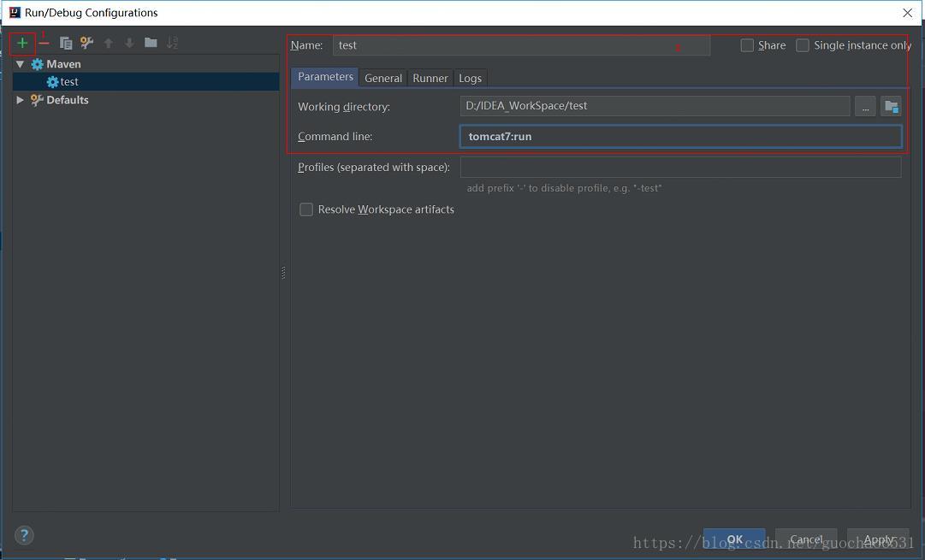The width and height of the screenshot is (925, 560).
Task: Click the Cancel button
Action: pos(806,539)
